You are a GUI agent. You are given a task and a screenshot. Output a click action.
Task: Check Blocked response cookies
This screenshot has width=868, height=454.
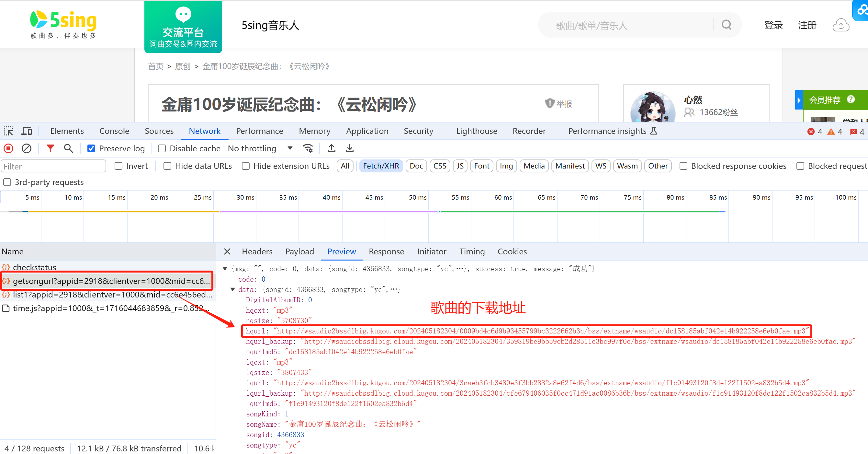point(683,166)
